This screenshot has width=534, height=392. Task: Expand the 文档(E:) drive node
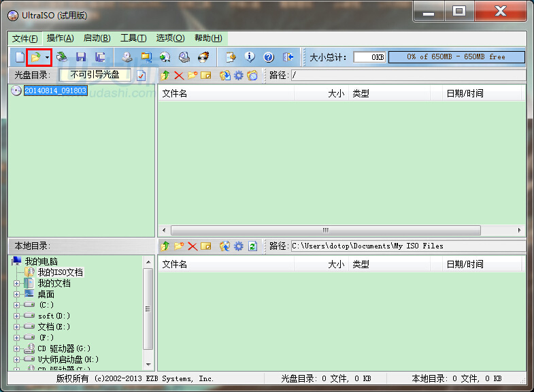click(x=16, y=327)
